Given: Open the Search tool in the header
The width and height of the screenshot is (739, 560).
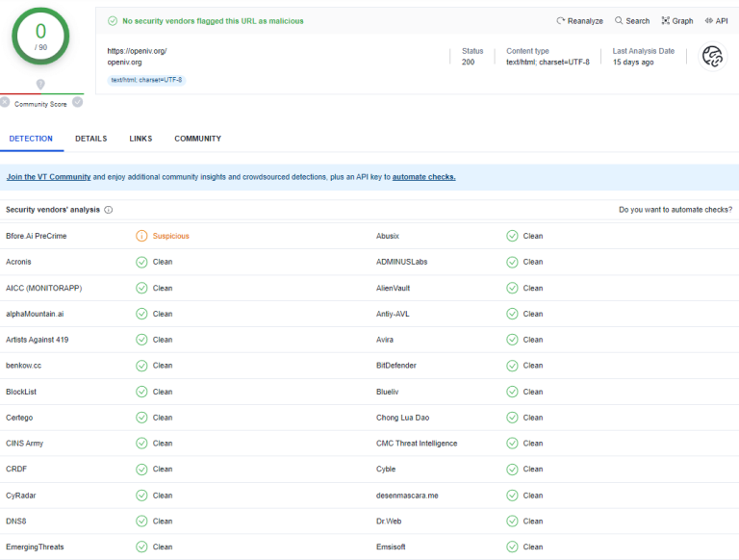Looking at the screenshot, I should pyautogui.click(x=632, y=21).
